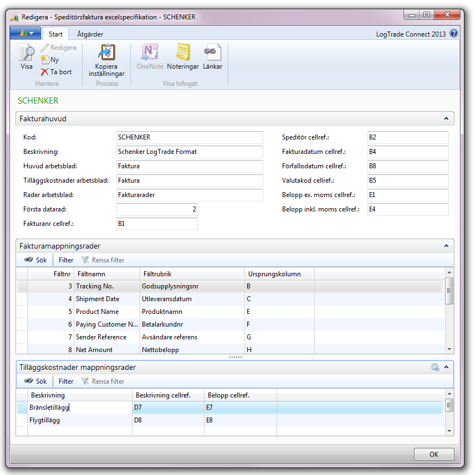This screenshot has width=476, height=475.
Task: Open the Länkar links icon
Action: click(x=212, y=52)
